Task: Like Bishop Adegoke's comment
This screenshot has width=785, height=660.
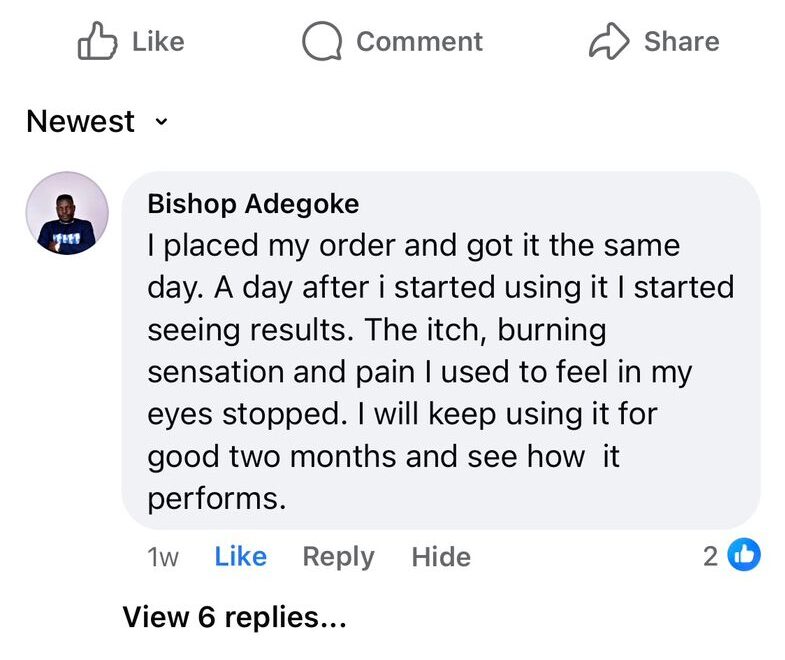Action: 240,556
